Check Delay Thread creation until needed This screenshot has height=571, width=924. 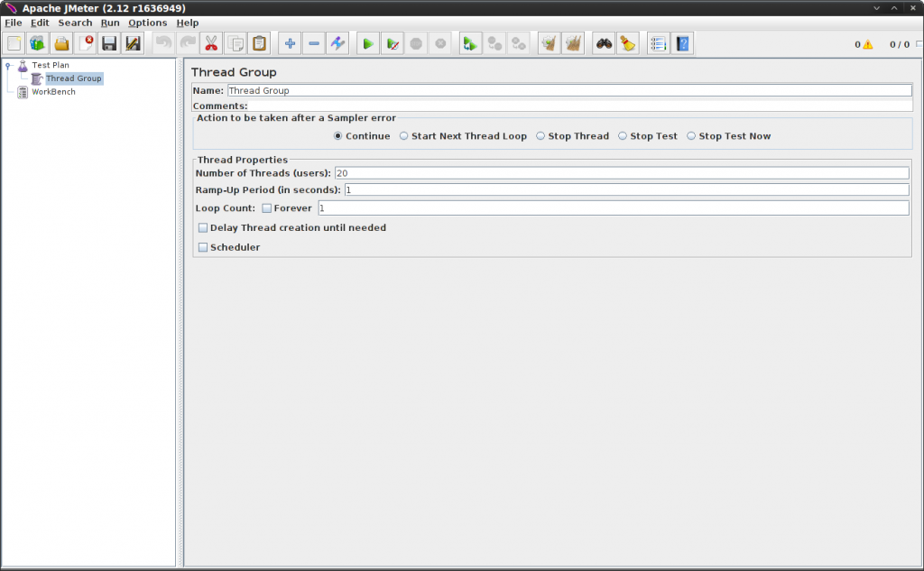coord(203,227)
